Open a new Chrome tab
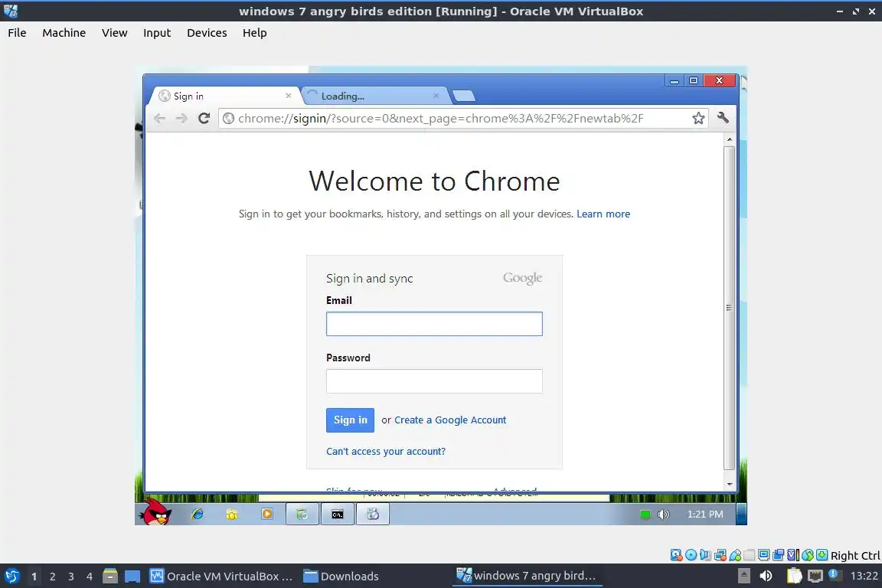The image size is (882, 588). [x=463, y=96]
